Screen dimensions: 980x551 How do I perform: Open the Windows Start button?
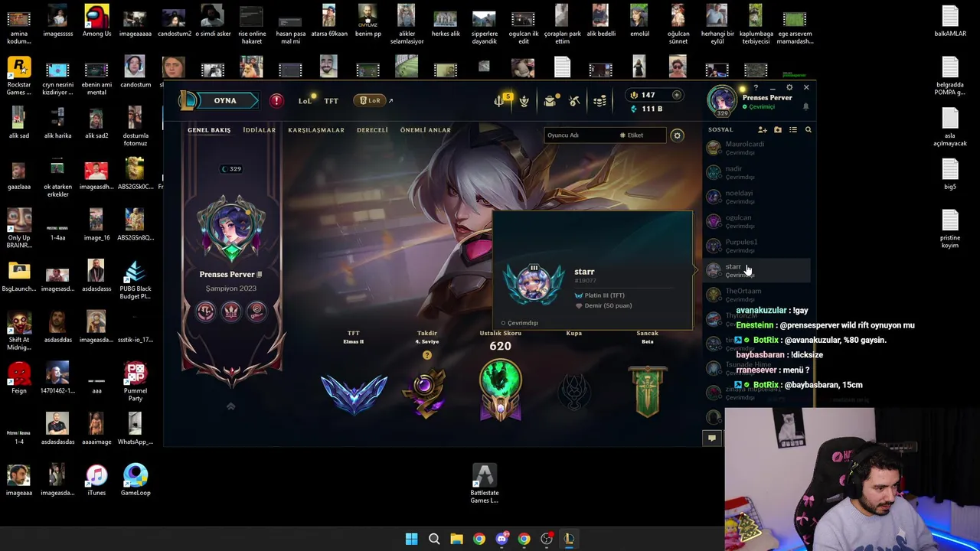(x=411, y=539)
